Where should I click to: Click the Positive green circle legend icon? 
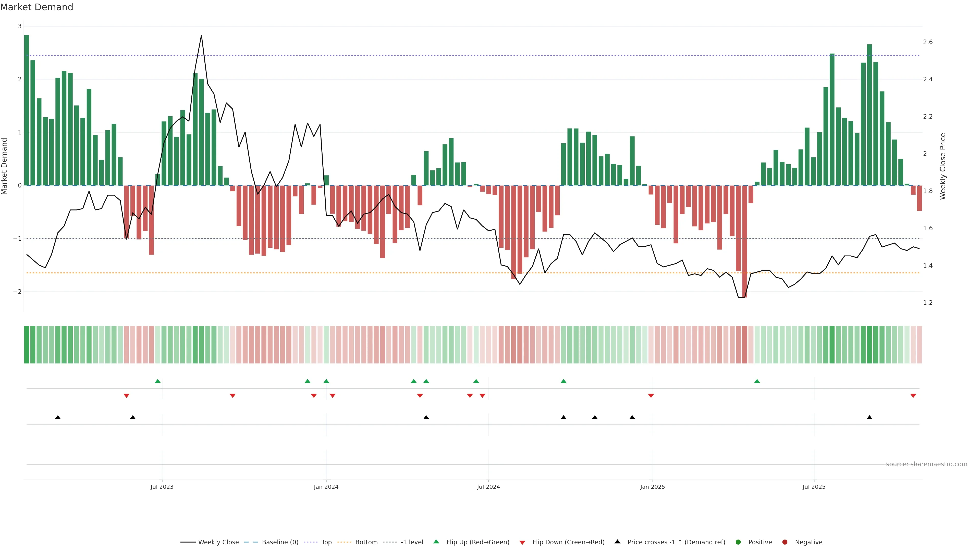click(x=738, y=542)
